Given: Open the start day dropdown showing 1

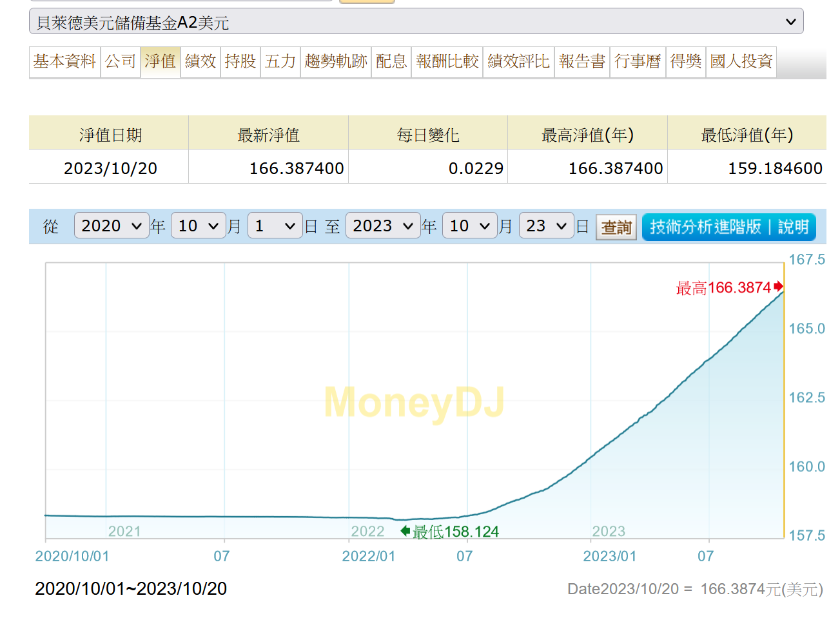Looking at the screenshot, I should (x=275, y=226).
